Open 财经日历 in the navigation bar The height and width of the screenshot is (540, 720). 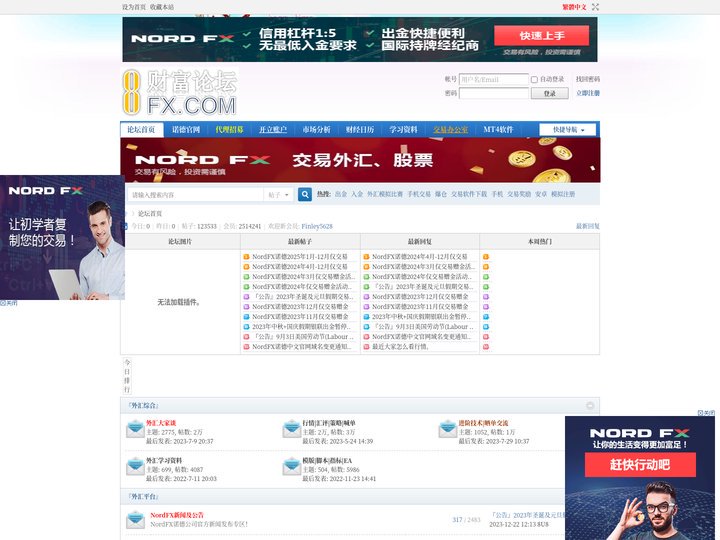coord(360,129)
